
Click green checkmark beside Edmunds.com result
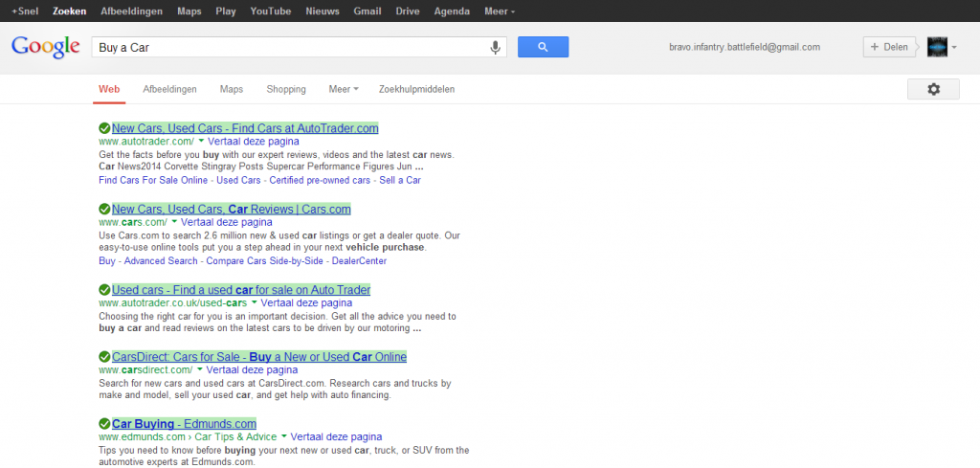[104, 424]
